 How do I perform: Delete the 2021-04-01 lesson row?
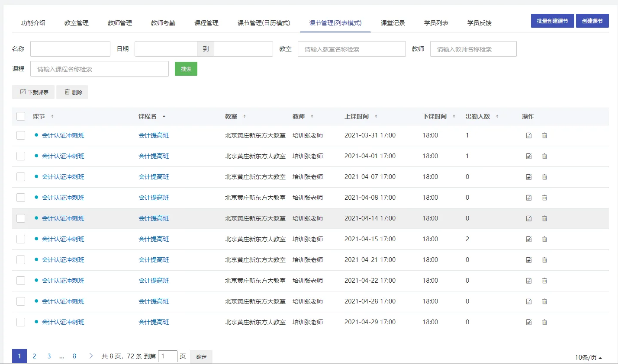544,156
